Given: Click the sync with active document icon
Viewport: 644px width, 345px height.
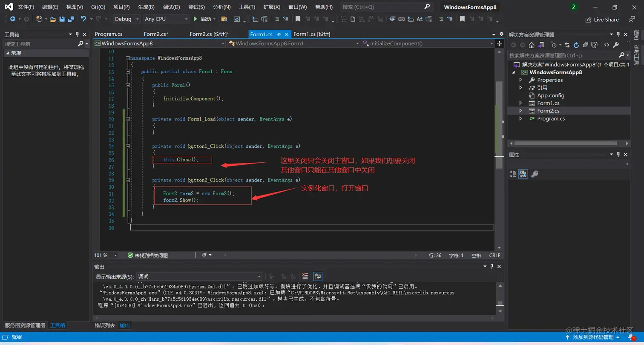Looking at the screenshot, I should pos(567,45).
